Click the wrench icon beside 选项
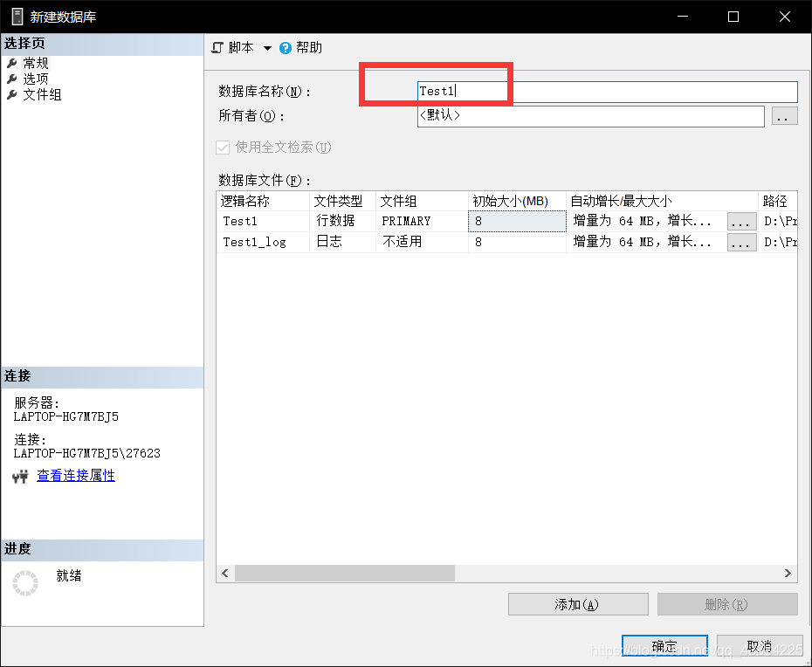The width and height of the screenshot is (812, 667). (x=12, y=78)
